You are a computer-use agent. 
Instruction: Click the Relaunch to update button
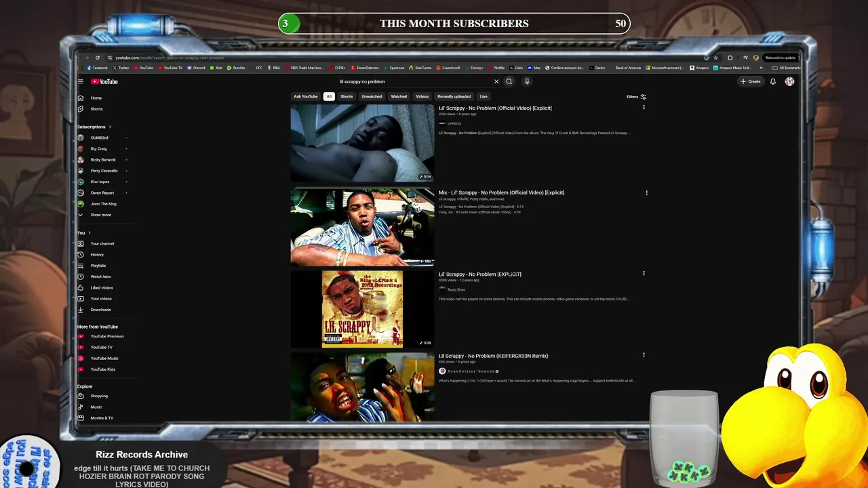point(780,58)
